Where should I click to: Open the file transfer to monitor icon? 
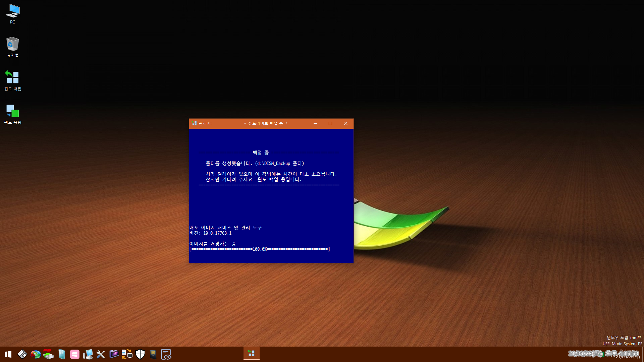[127, 354]
